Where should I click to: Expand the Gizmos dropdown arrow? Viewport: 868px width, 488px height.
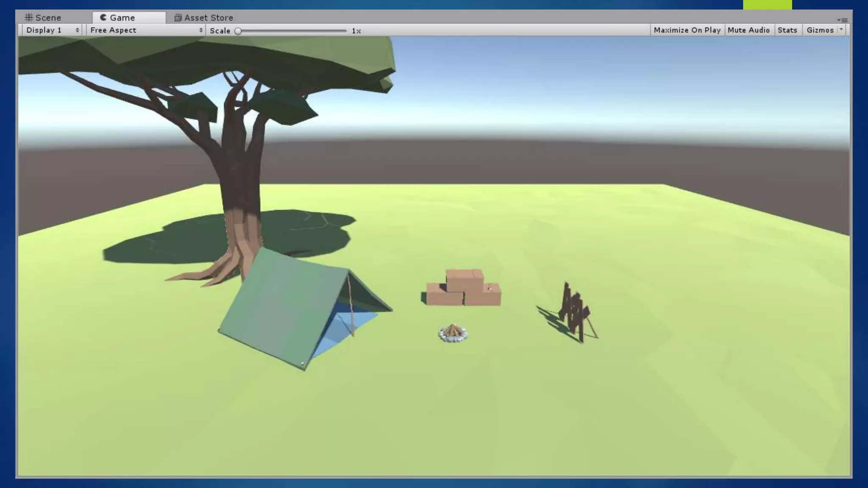pos(841,30)
